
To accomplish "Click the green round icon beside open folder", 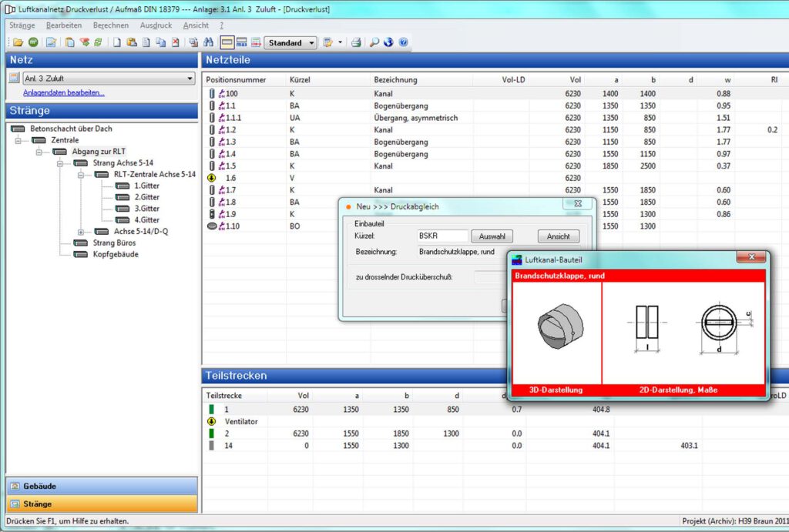I will (x=33, y=43).
